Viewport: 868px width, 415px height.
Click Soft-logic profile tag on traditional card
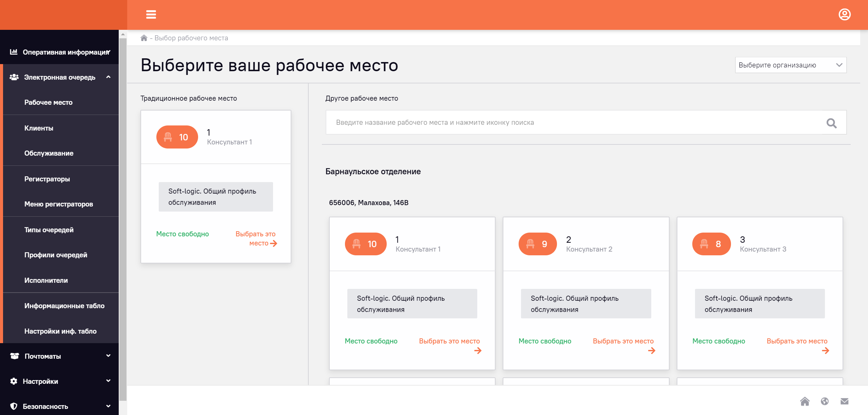click(x=216, y=197)
